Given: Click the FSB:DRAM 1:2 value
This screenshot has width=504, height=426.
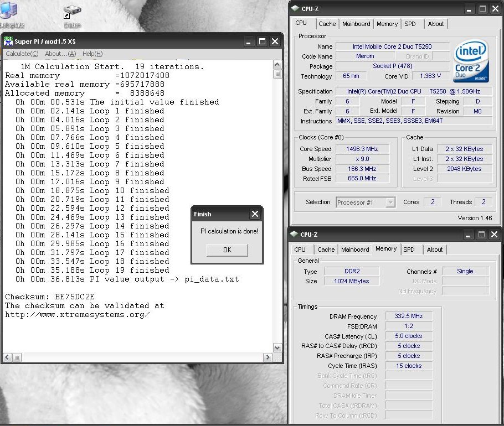Looking at the screenshot, I should pyautogui.click(x=409, y=326).
